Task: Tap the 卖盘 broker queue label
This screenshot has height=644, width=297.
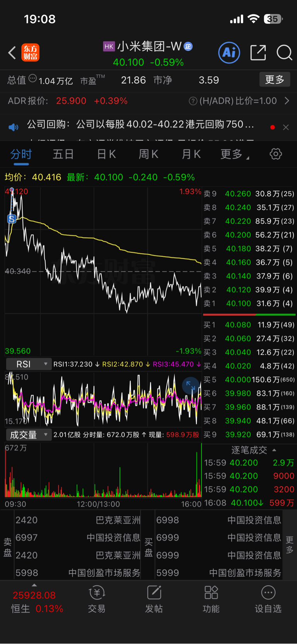Action: click(7, 547)
